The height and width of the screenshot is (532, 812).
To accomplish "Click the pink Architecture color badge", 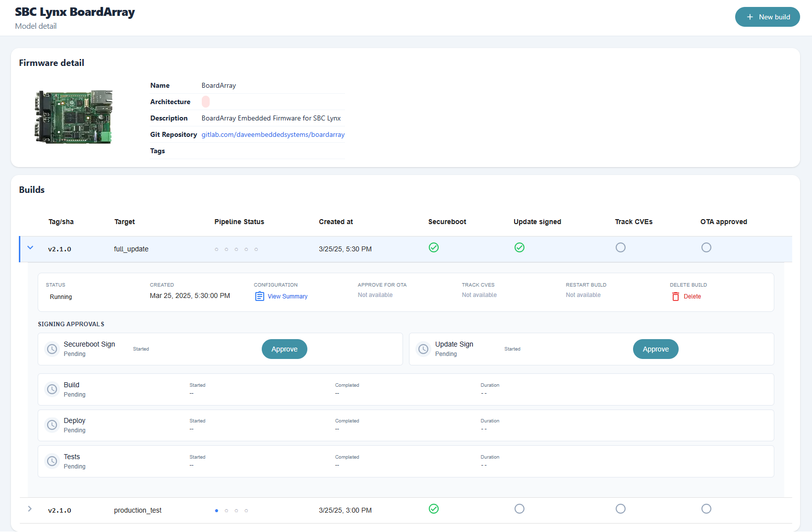I will tap(206, 102).
